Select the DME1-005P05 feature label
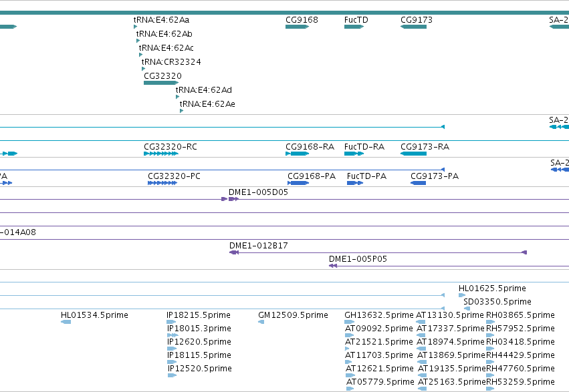Viewport: 569px width, 392px height. pyautogui.click(x=358, y=258)
